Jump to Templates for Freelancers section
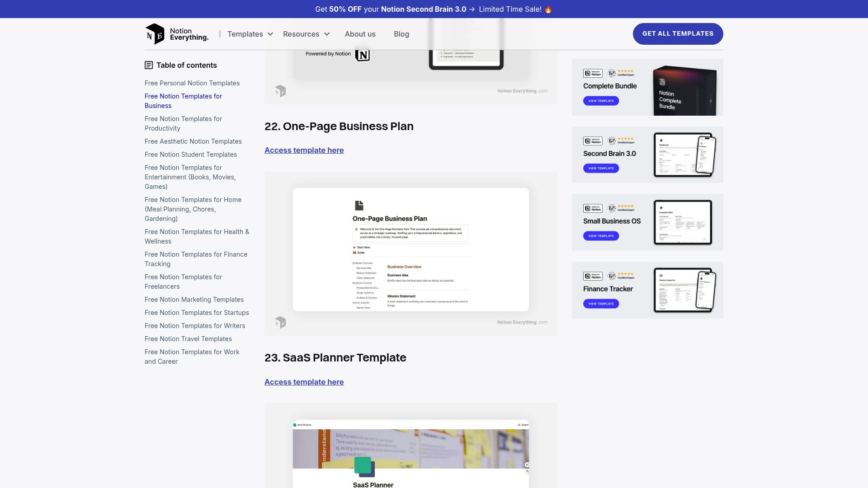The height and width of the screenshot is (488, 868). coord(183,282)
